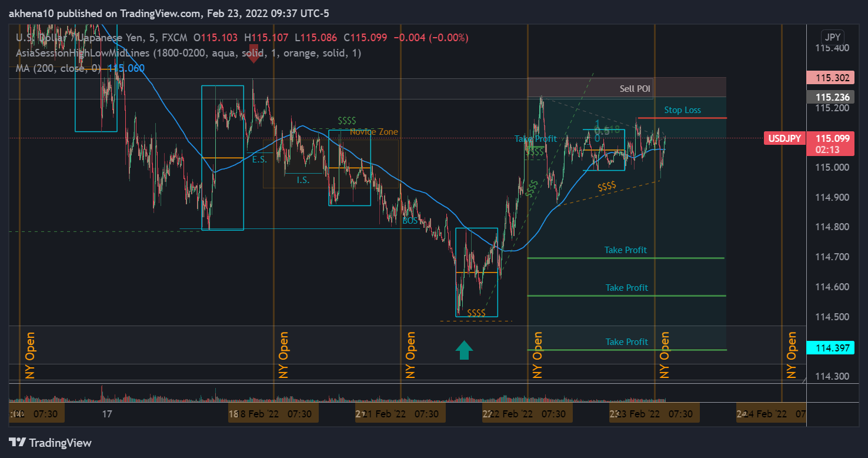868x458 pixels.
Task: Select the red Stop Loss line
Action: [x=682, y=118]
